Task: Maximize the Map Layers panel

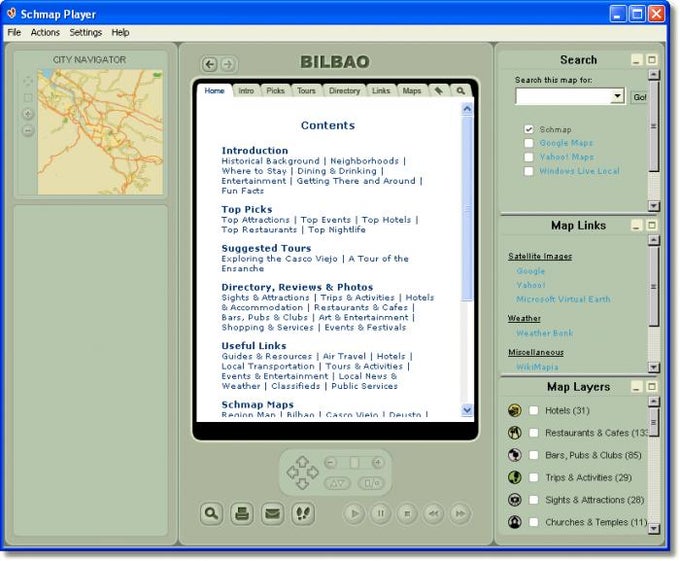Action: pyautogui.click(x=651, y=386)
